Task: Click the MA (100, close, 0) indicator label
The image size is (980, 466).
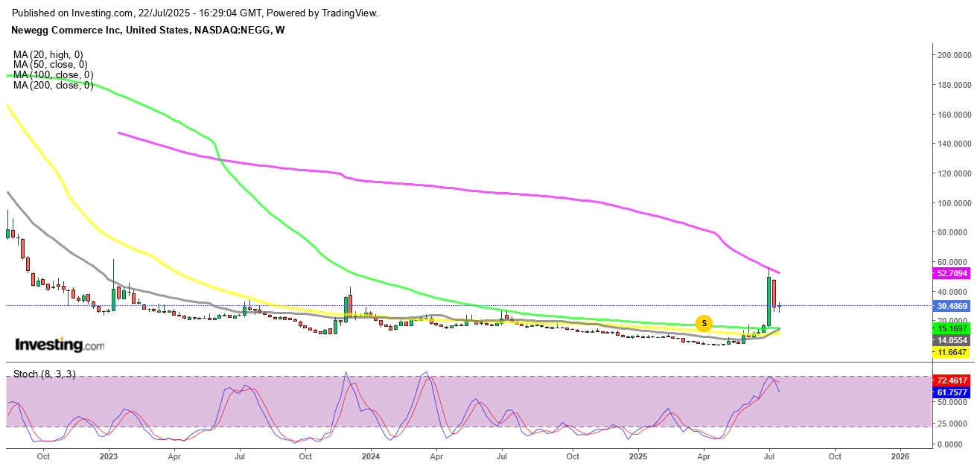Action: 54,75
